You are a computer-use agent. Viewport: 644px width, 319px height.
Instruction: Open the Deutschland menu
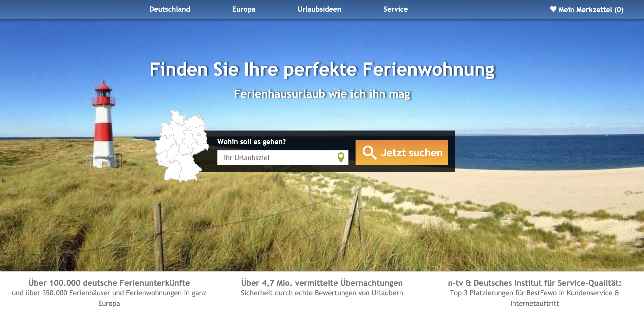point(169,9)
